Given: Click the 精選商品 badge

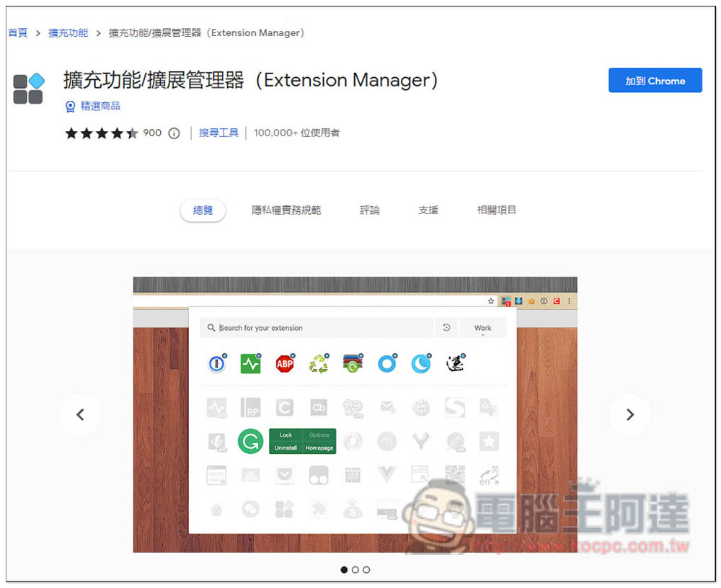Looking at the screenshot, I should tap(92, 106).
